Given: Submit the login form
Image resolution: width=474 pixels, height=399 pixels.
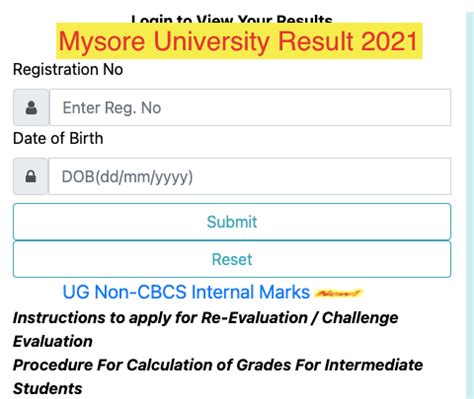Looking at the screenshot, I should click(x=232, y=222).
